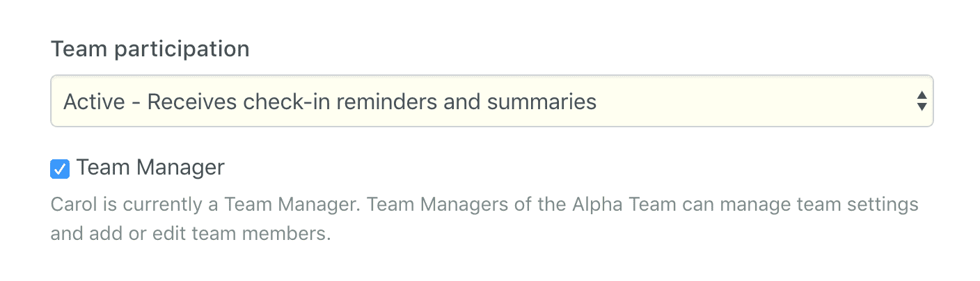Toggle Carol's Team Manager role off
The width and height of the screenshot is (980, 281).
pyautogui.click(x=60, y=169)
